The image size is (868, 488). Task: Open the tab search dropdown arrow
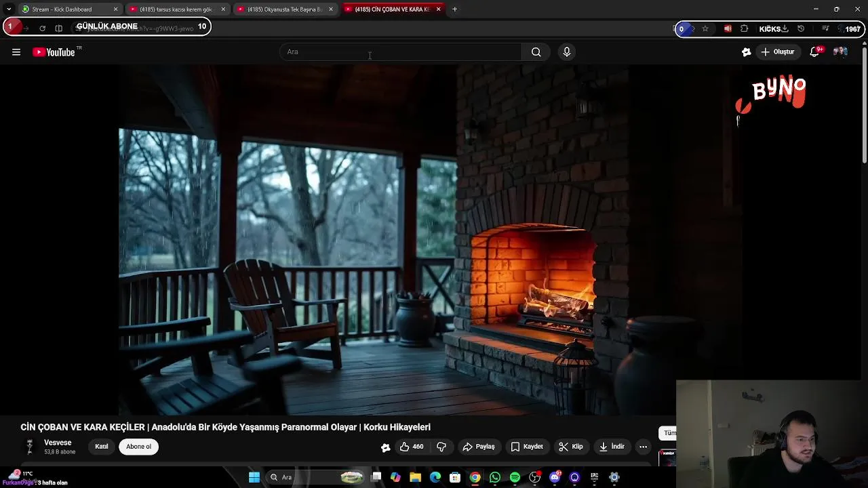(8, 9)
